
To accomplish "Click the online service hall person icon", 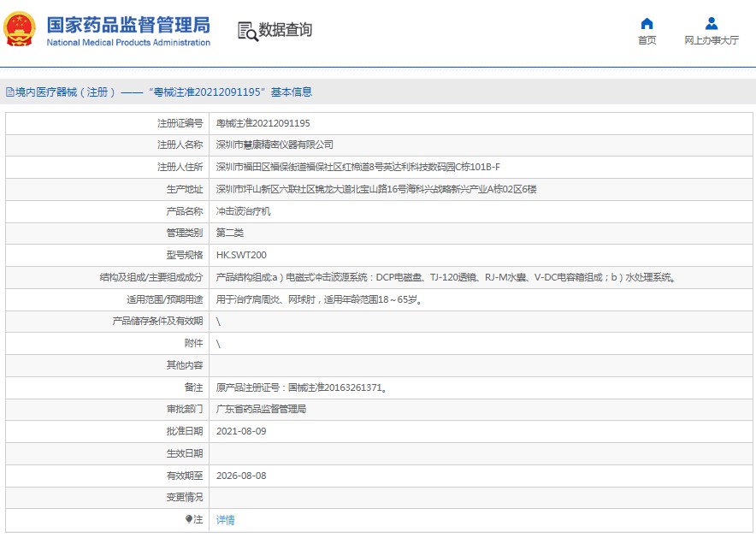I will [x=712, y=23].
